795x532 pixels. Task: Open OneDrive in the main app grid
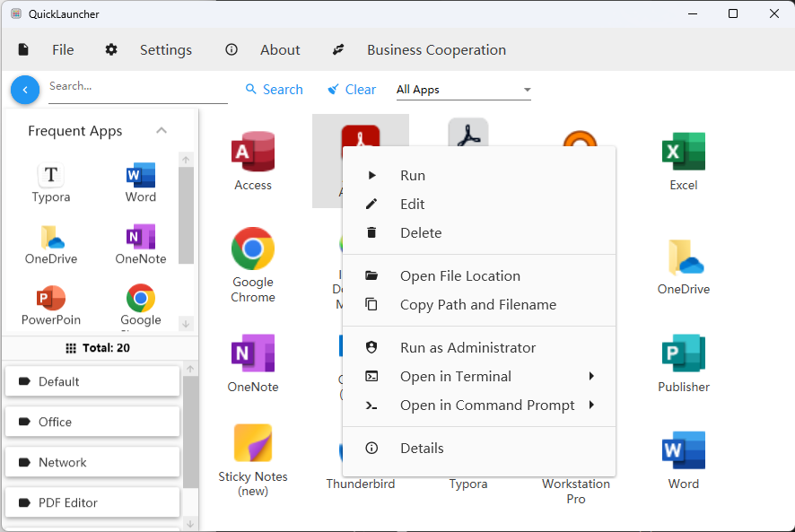[684, 266]
